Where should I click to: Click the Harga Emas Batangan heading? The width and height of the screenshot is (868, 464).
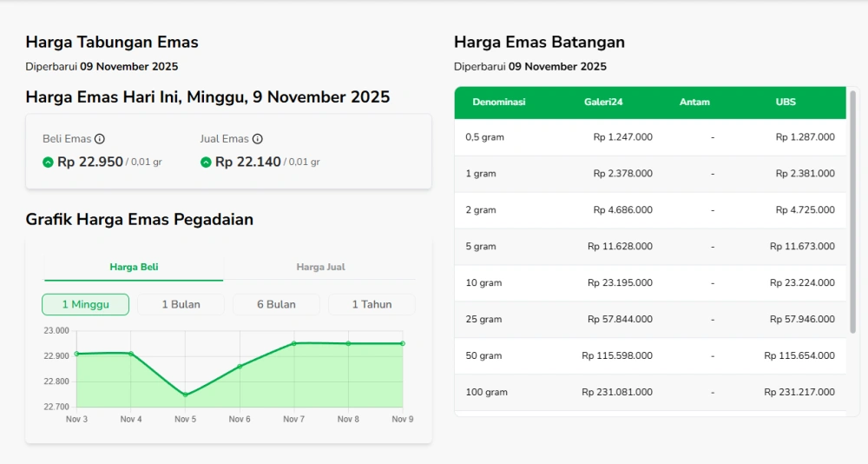(539, 42)
